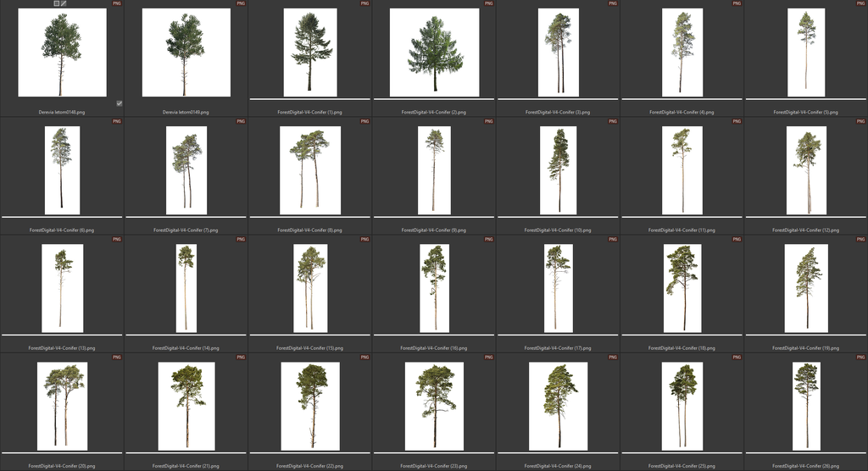Select the ForestDigital-V4-Conifer (23) thumbnail
This screenshot has width=868, height=471.
[x=434, y=406]
